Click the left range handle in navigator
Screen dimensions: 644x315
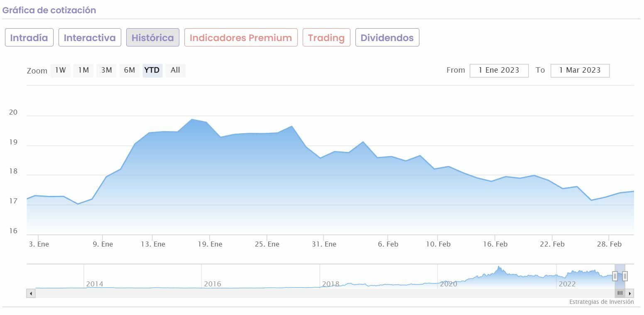point(615,276)
